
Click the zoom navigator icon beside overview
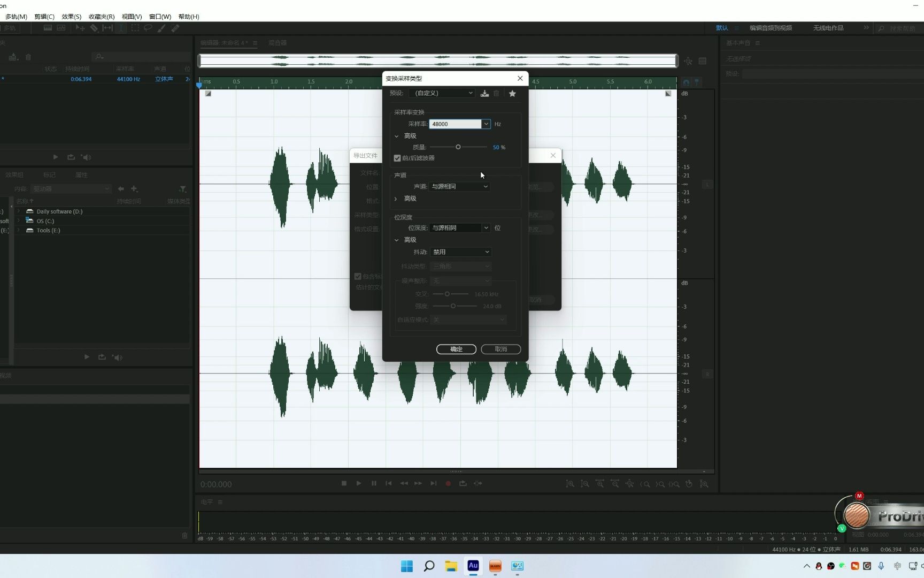[688, 61]
